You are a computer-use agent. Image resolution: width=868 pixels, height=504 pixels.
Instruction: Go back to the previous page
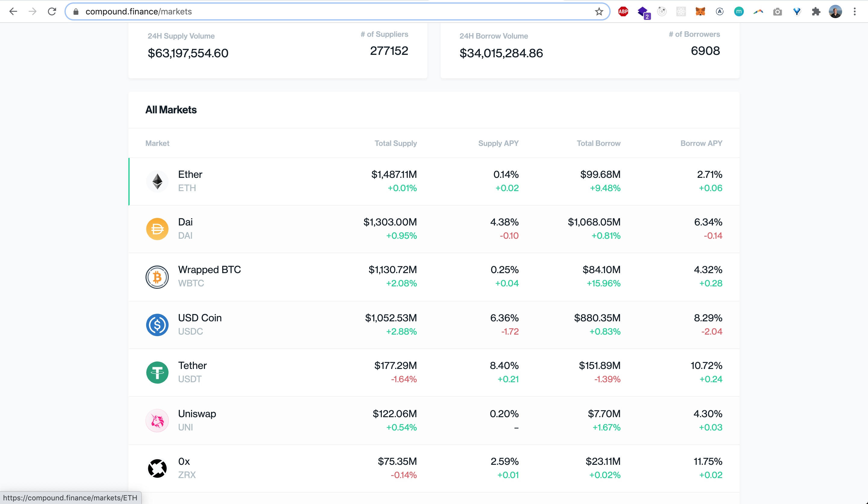pyautogui.click(x=13, y=12)
